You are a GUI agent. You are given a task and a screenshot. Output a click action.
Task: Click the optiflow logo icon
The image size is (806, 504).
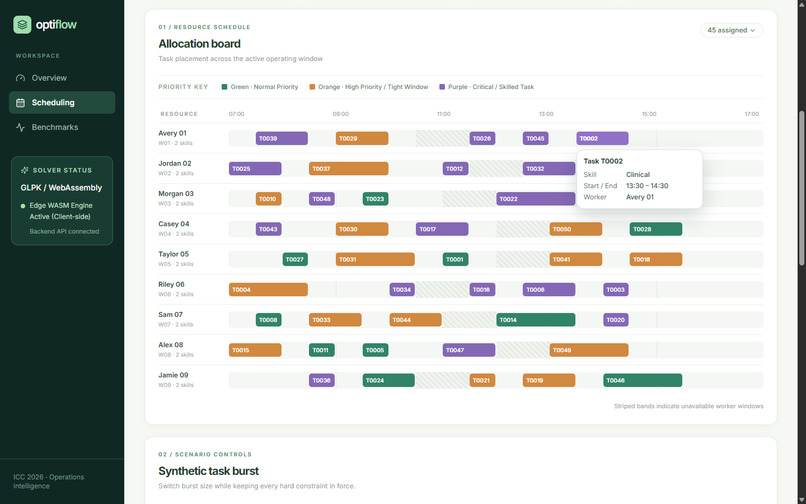[x=22, y=25]
